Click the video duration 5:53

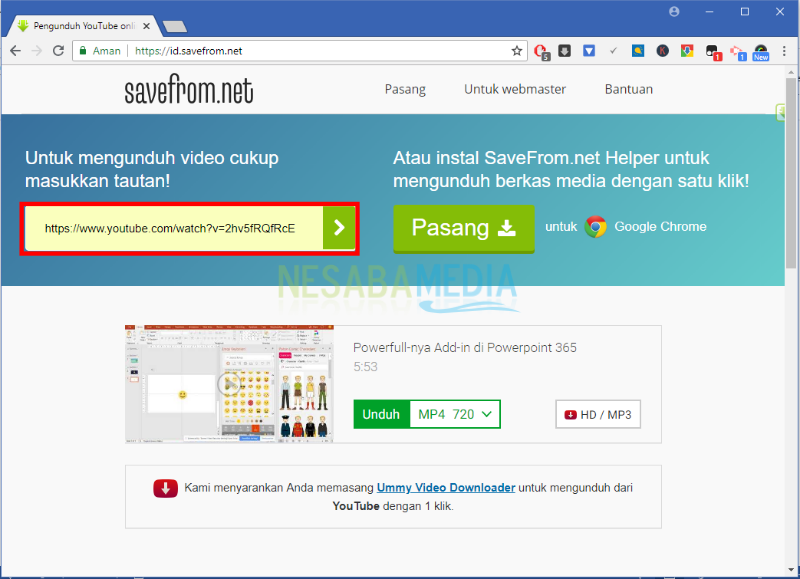click(365, 367)
